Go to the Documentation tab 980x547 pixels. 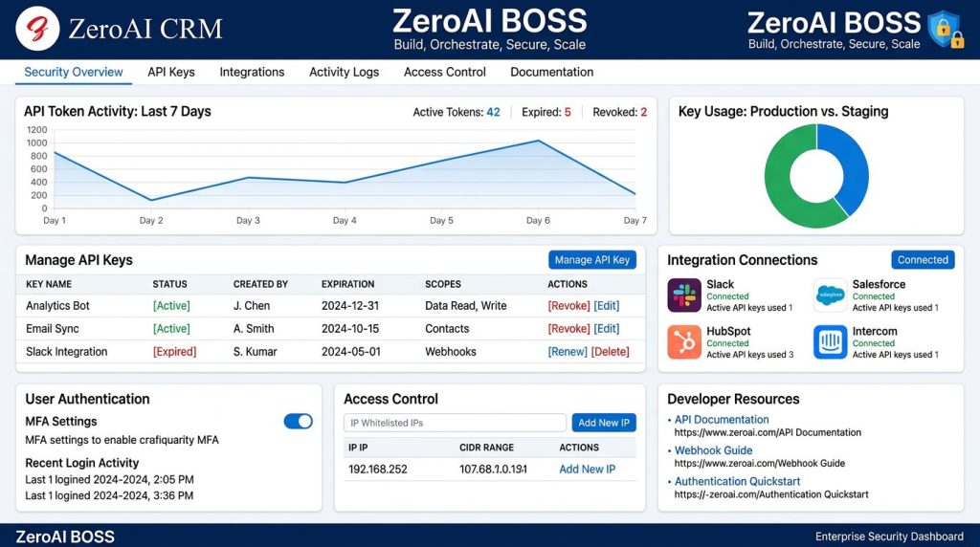point(552,72)
